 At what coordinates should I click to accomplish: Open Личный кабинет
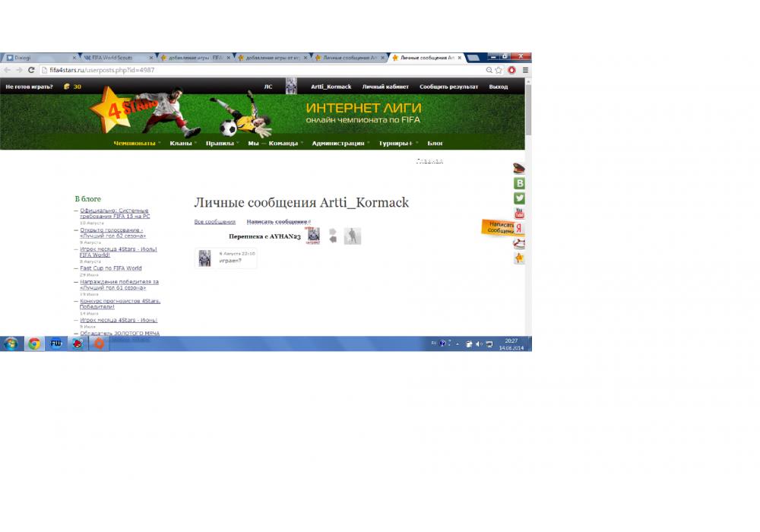(385, 87)
